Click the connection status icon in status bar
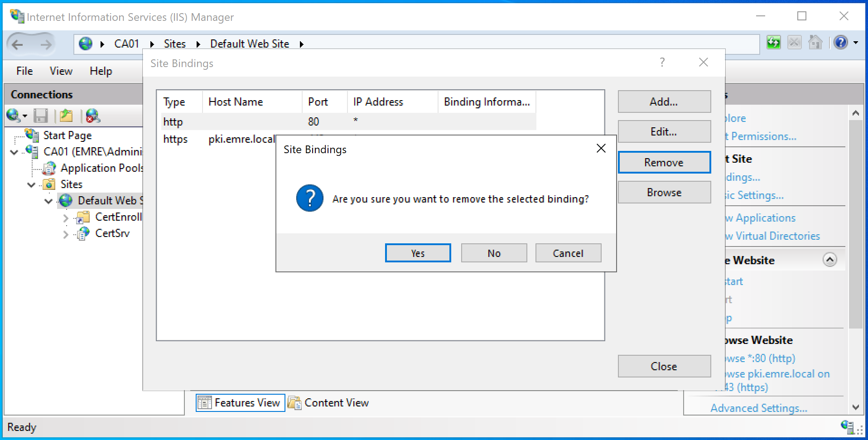Viewport: 868px width, 440px height. tap(848, 426)
